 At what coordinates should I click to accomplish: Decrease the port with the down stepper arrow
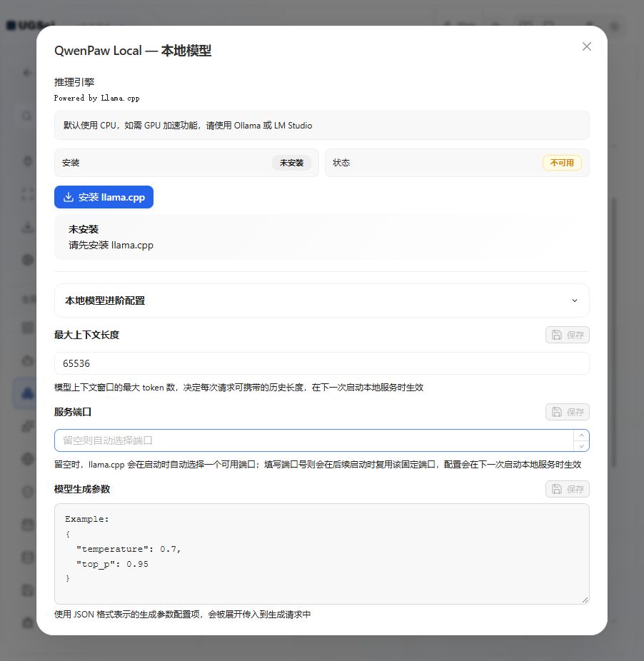582,446
